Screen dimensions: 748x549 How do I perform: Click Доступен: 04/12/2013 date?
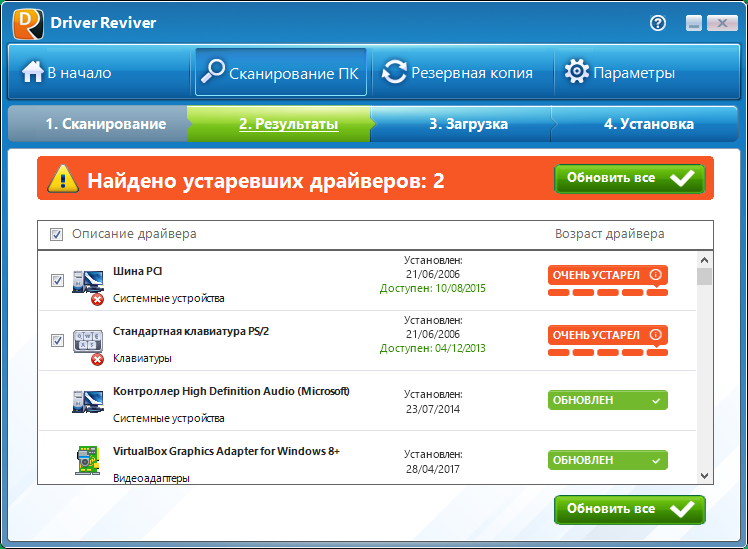point(433,349)
